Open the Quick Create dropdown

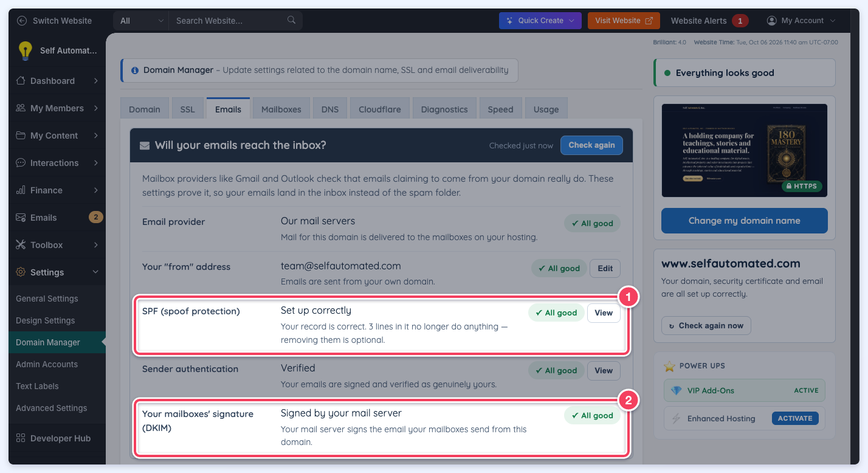tap(540, 21)
